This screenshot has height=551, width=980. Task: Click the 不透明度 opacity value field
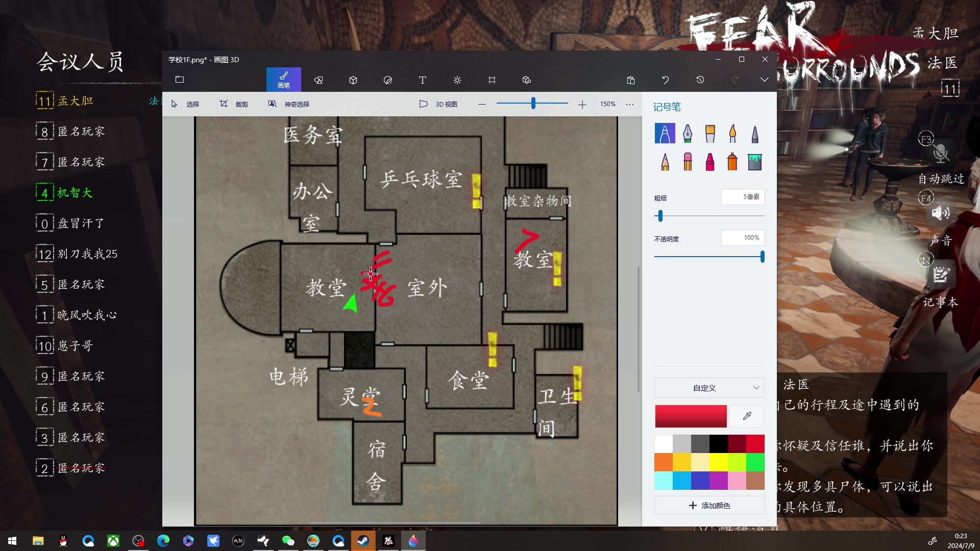coord(743,238)
